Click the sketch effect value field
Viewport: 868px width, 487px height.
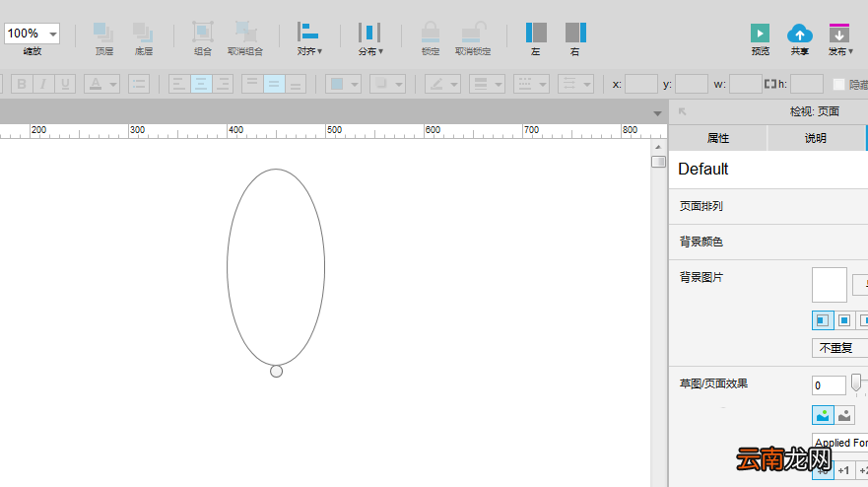click(829, 385)
